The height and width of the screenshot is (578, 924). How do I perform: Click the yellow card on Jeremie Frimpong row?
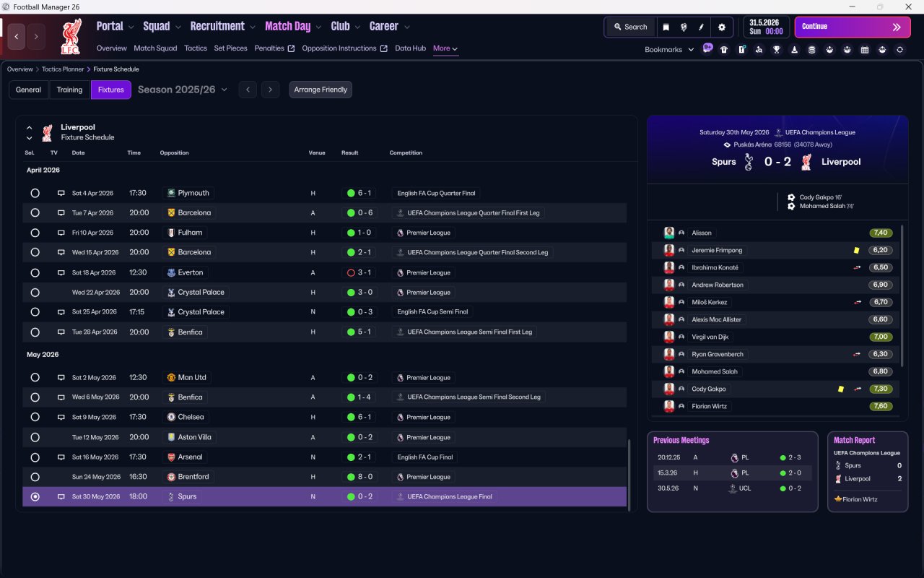tap(856, 250)
